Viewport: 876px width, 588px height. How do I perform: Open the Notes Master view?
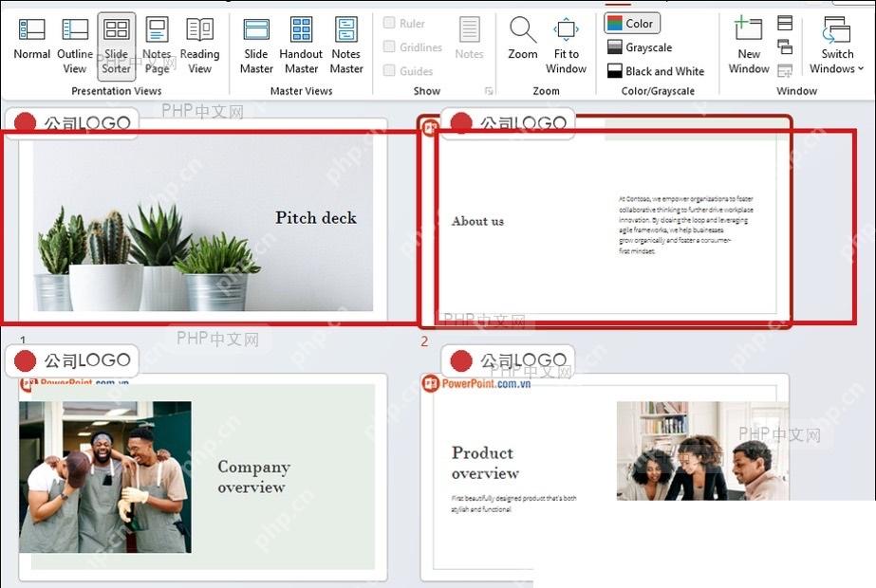click(x=346, y=46)
